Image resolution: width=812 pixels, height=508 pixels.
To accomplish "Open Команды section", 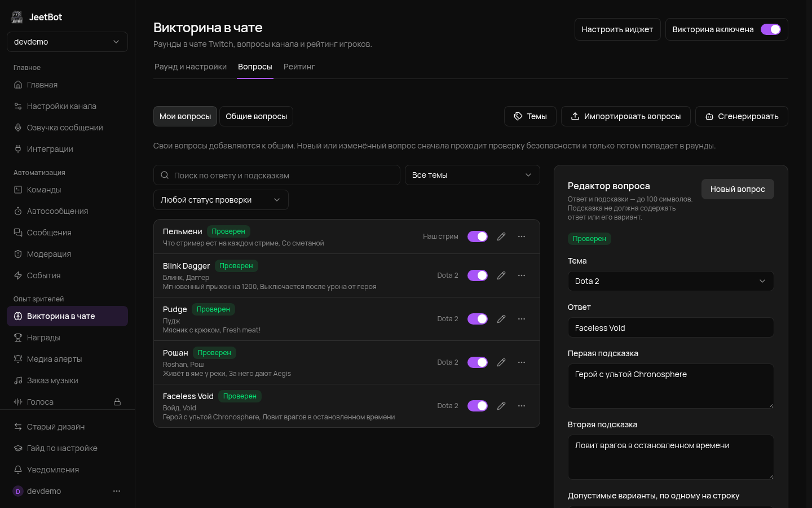I will [67, 190].
